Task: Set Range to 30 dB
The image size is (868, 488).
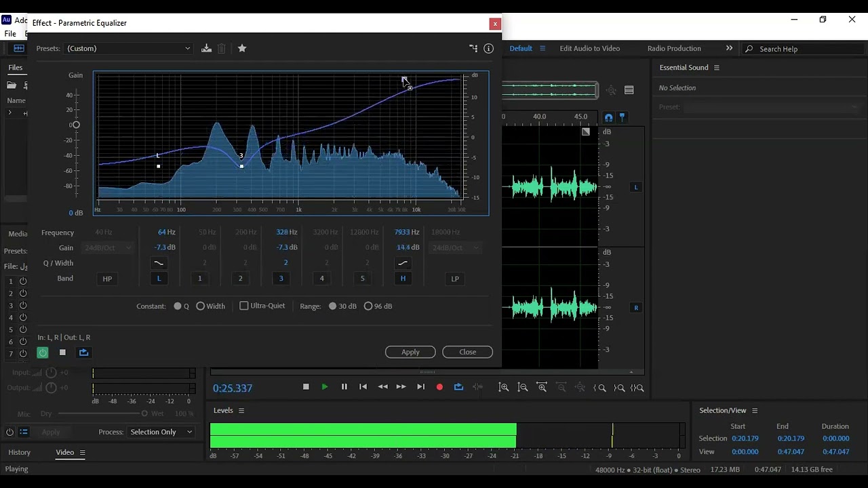Action: click(332, 306)
